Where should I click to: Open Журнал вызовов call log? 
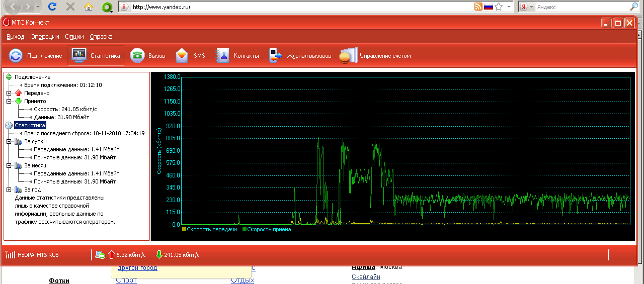[300, 56]
